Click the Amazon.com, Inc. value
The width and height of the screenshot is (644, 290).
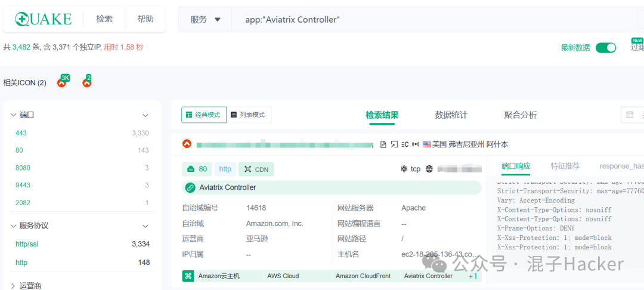tap(275, 224)
